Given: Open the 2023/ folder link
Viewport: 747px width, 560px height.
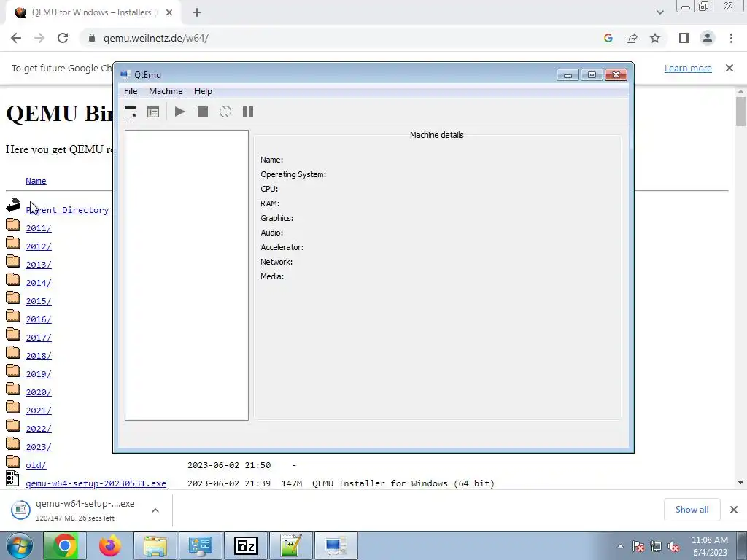Looking at the screenshot, I should [x=39, y=447].
